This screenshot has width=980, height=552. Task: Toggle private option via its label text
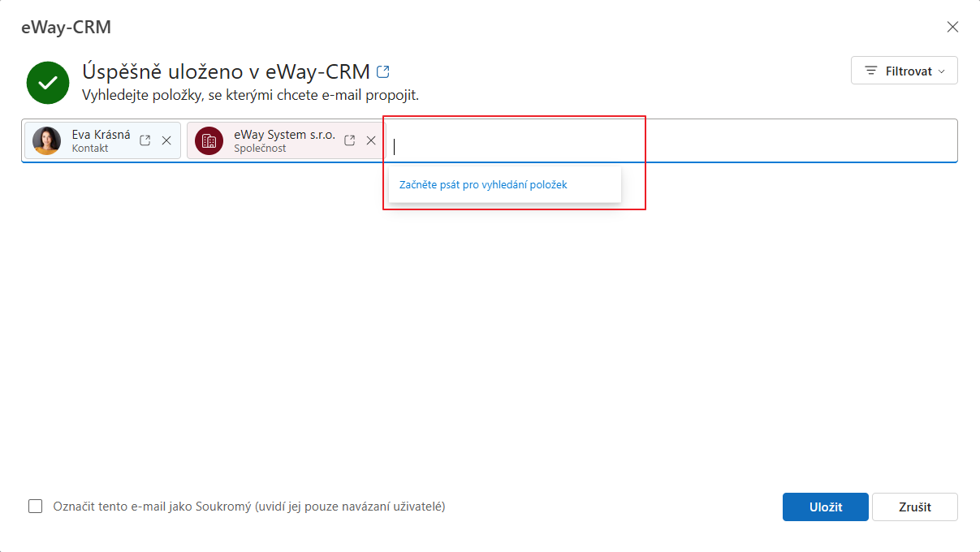[249, 507]
